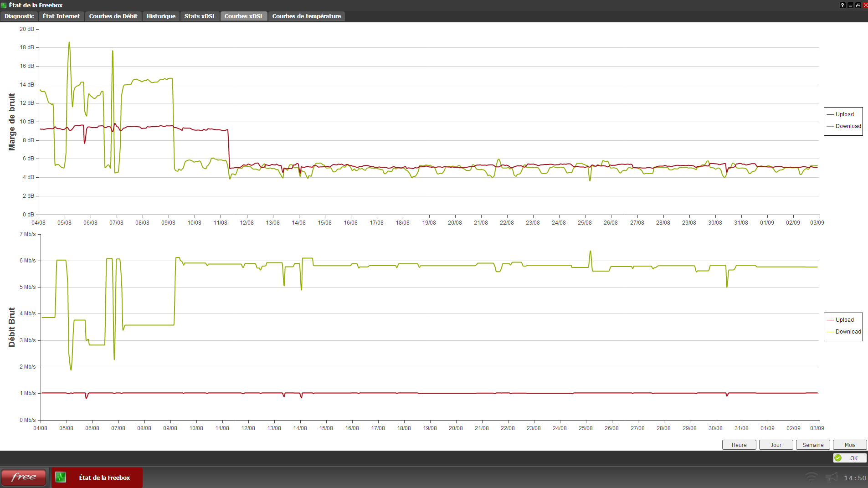Click the green graph icon beside État de la Freebox
This screenshot has height=488, width=868.
[x=62, y=477]
